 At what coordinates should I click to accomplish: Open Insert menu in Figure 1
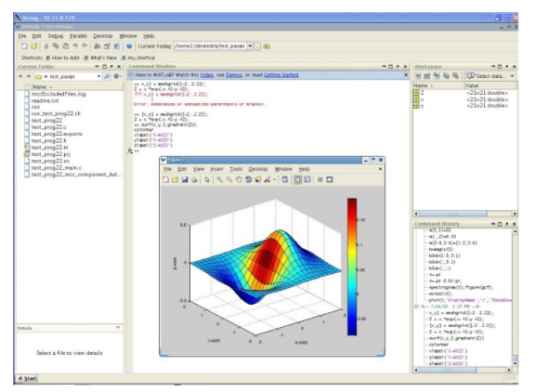216,169
